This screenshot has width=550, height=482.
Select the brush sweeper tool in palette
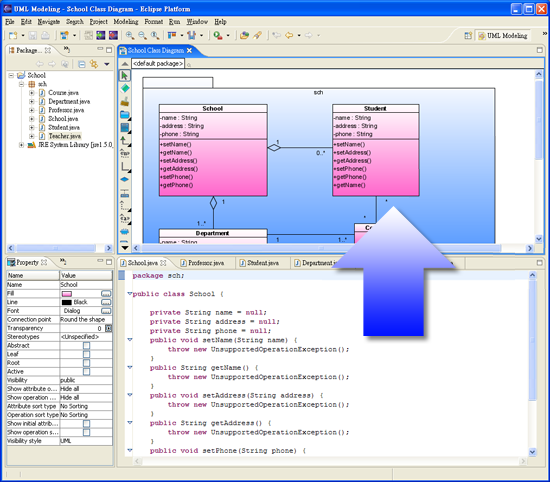125,102
